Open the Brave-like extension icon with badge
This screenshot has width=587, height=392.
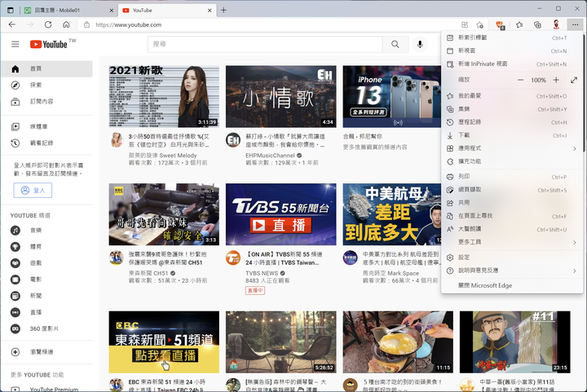click(500, 25)
